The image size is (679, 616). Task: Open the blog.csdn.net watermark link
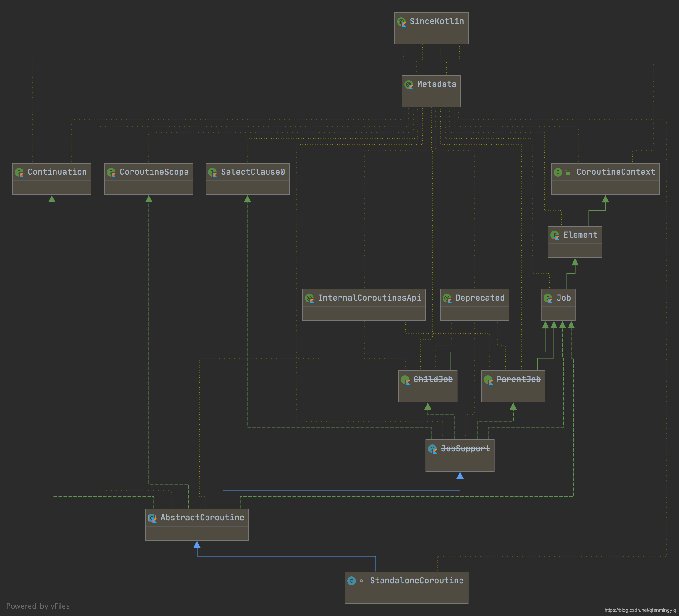click(640, 610)
